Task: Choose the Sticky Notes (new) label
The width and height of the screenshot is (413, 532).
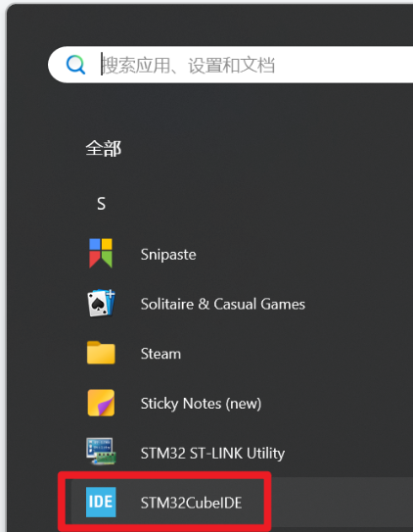Action: 201,404
